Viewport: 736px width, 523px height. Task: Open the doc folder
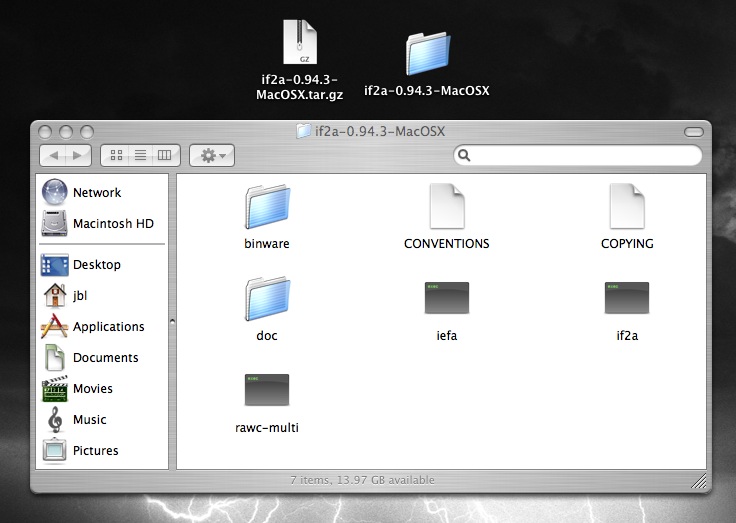pyautogui.click(x=266, y=299)
